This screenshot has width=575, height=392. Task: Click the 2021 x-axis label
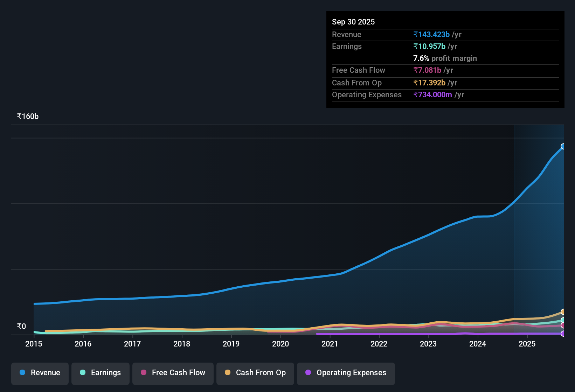[x=330, y=344]
